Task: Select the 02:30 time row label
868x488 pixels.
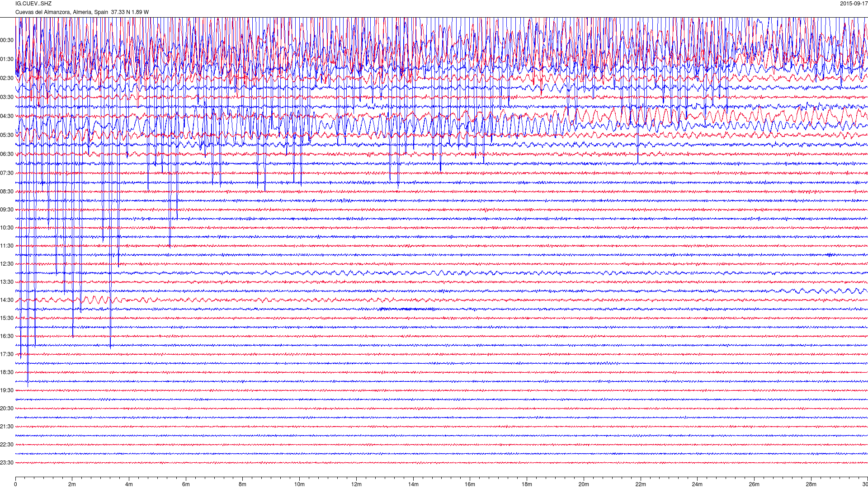Action: [x=7, y=78]
